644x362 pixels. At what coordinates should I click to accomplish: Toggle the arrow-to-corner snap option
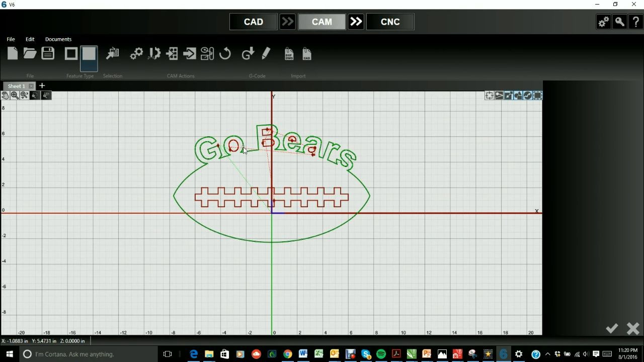508,96
